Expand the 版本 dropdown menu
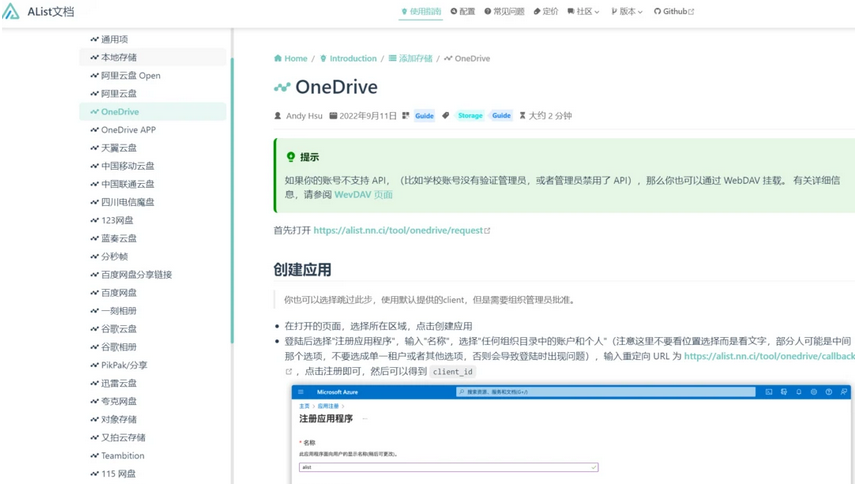Viewport: 857px width, 484px height. click(627, 11)
